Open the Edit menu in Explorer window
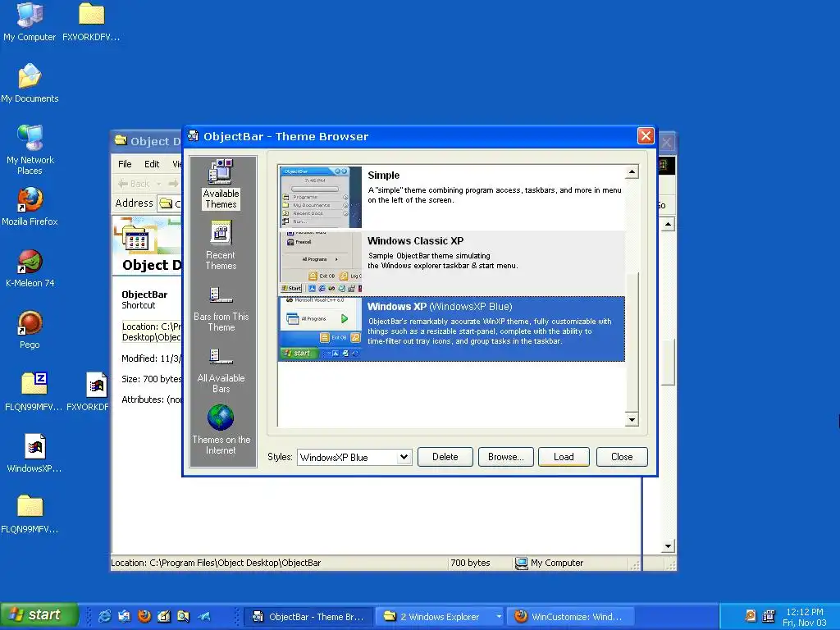The width and height of the screenshot is (840, 630). pyautogui.click(x=152, y=164)
